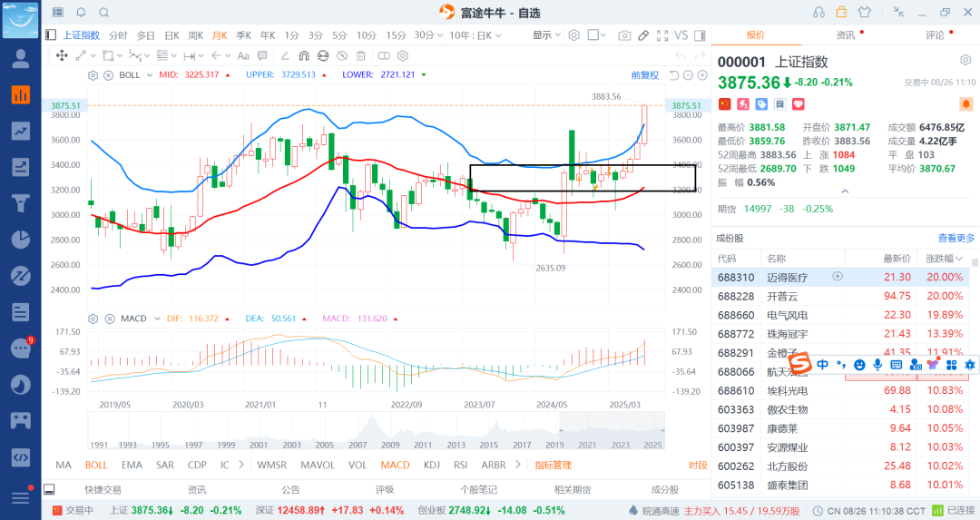
Task: Open 快捷交易 quick trade tab
Action: click(103, 490)
